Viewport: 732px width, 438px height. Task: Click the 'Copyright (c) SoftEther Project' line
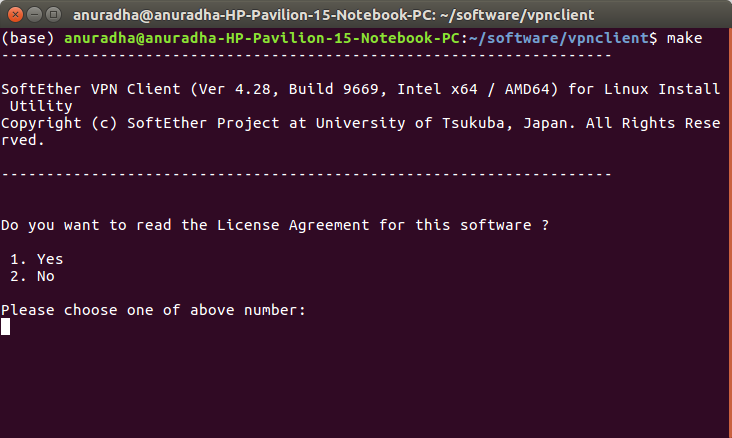pyautogui.click(x=360, y=123)
